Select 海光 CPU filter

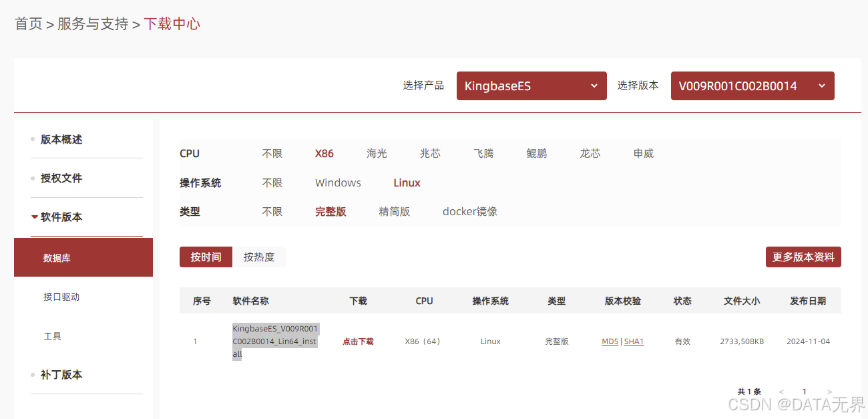click(x=377, y=154)
